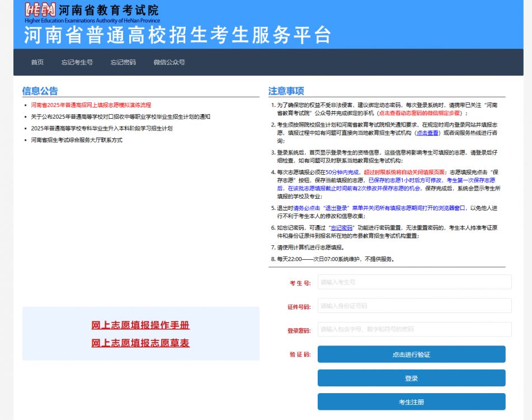The image size is (532, 420).
Task: Open the 首页 menu item
Action: (x=37, y=62)
